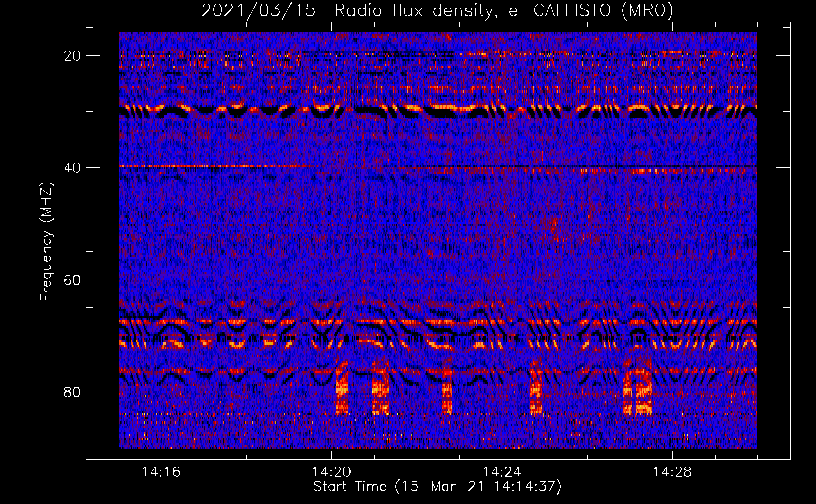The height and width of the screenshot is (504, 816).
Task: Click the 'Frequency (MHZ)' axis label
Action: coord(46,242)
